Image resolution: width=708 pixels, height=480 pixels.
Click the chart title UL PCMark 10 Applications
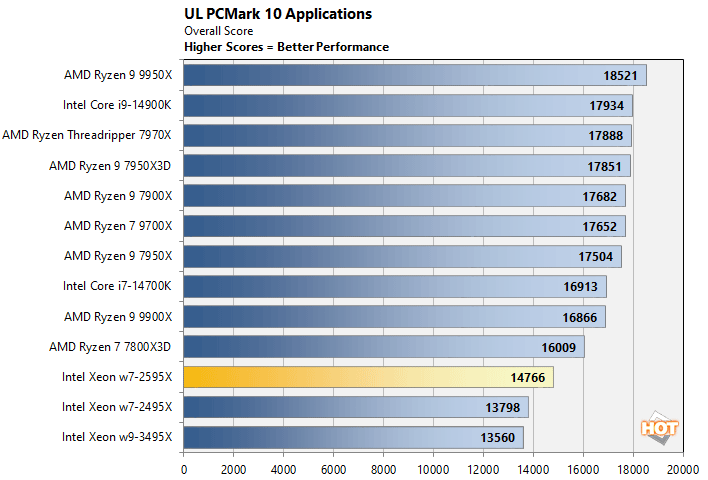pos(278,14)
